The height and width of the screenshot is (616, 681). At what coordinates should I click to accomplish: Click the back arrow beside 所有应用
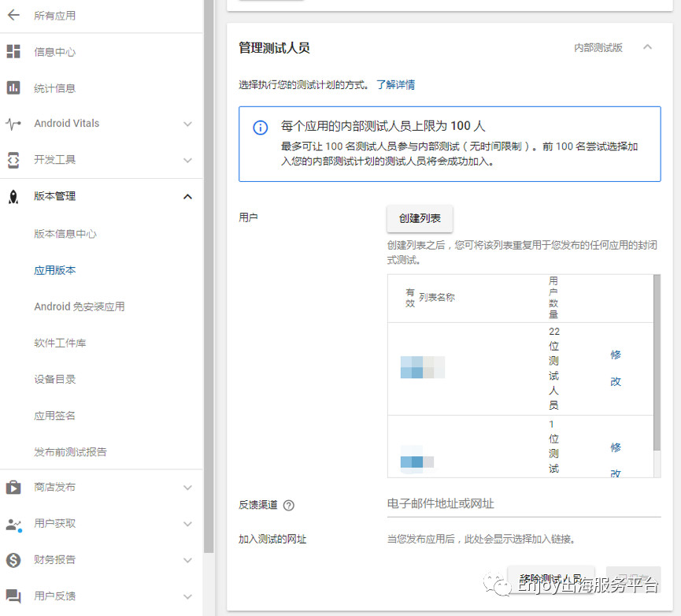coord(13,16)
